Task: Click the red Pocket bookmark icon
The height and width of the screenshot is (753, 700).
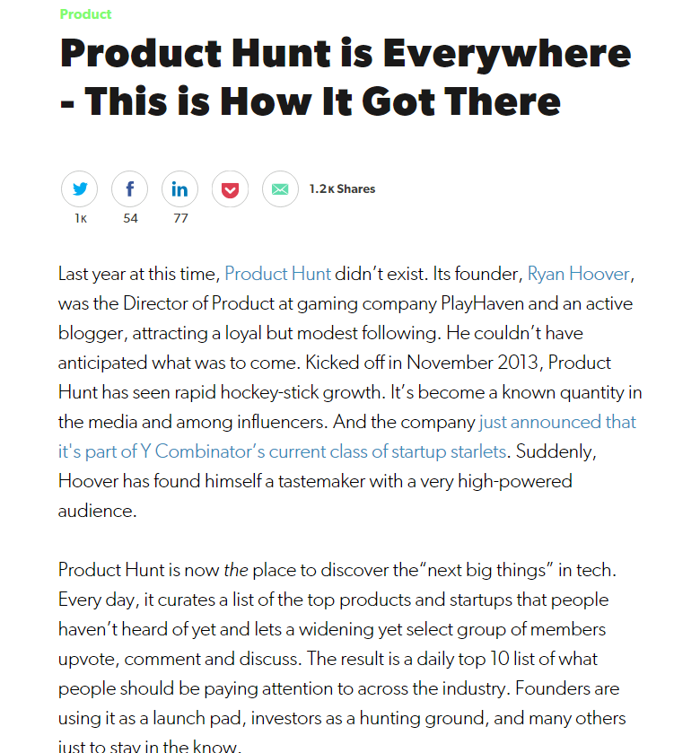Action: (x=230, y=188)
